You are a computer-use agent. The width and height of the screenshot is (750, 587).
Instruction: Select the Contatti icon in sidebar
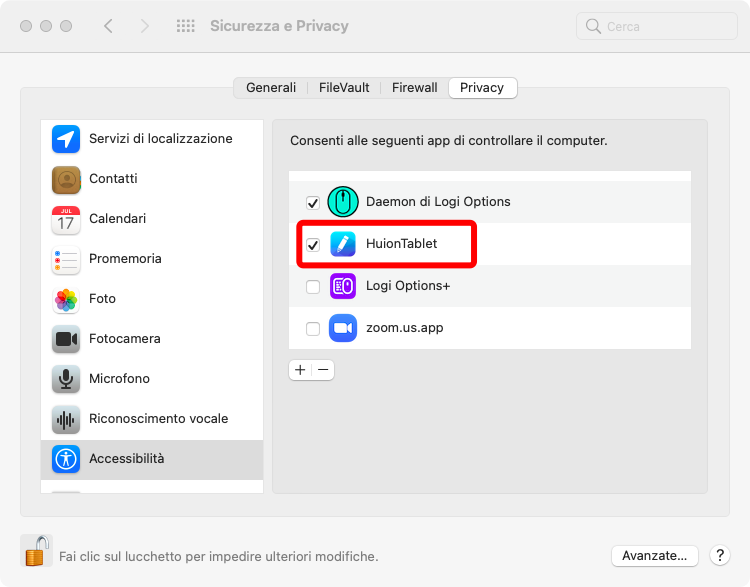66,179
